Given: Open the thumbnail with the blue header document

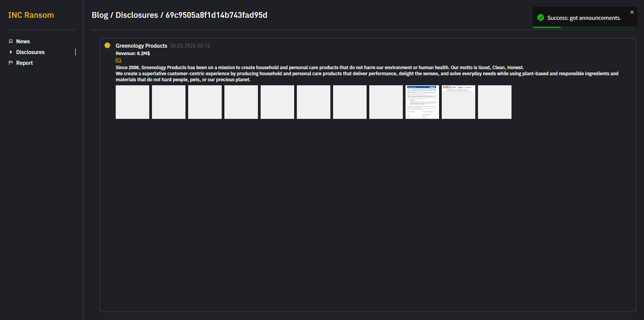Looking at the screenshot, I should (422, 102).
